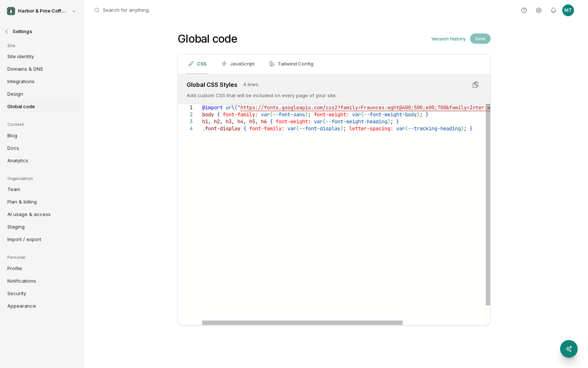
Task: Open AI usage & access
Action: (42, 215)
